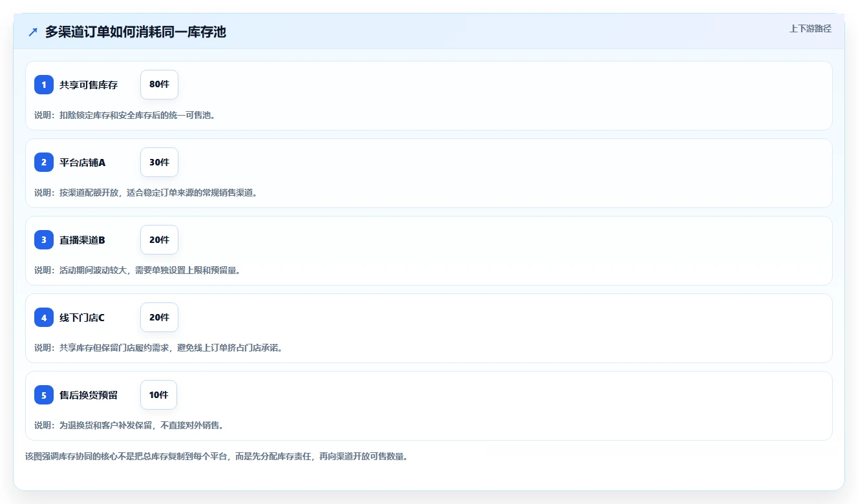
Task: Click the 线下门店C label
Action: (82, 317)
